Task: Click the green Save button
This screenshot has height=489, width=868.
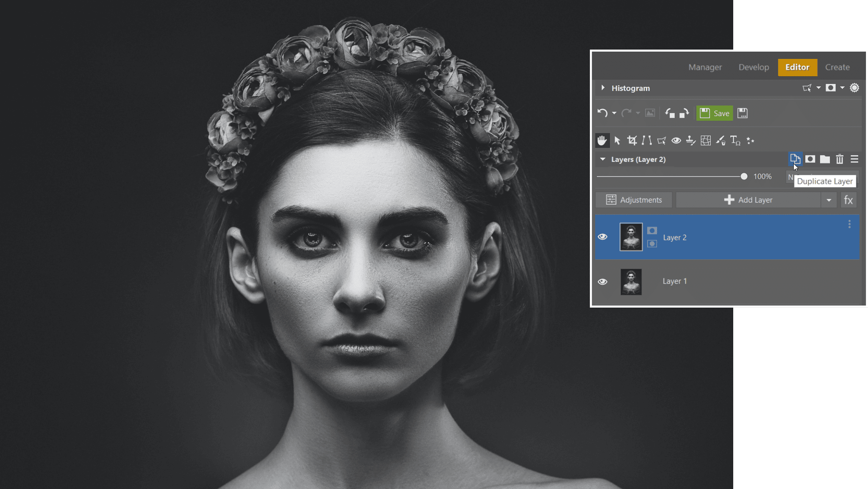Action: (715, 113)
